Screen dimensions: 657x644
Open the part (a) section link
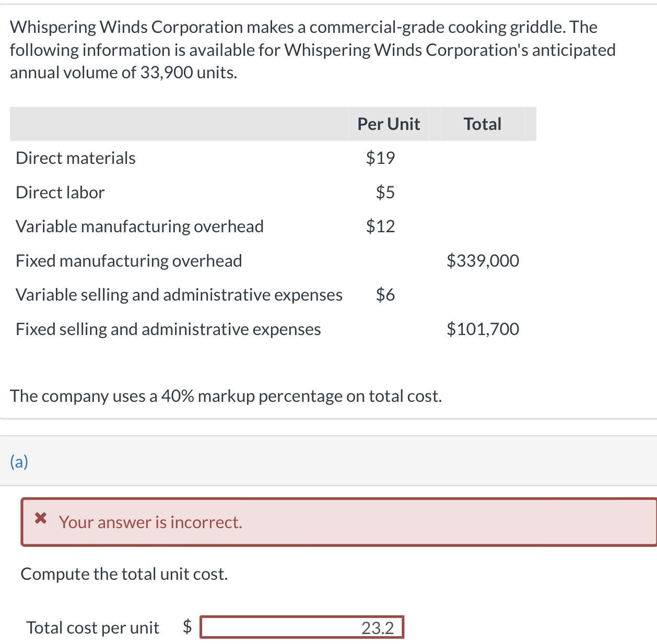[19, 462]
